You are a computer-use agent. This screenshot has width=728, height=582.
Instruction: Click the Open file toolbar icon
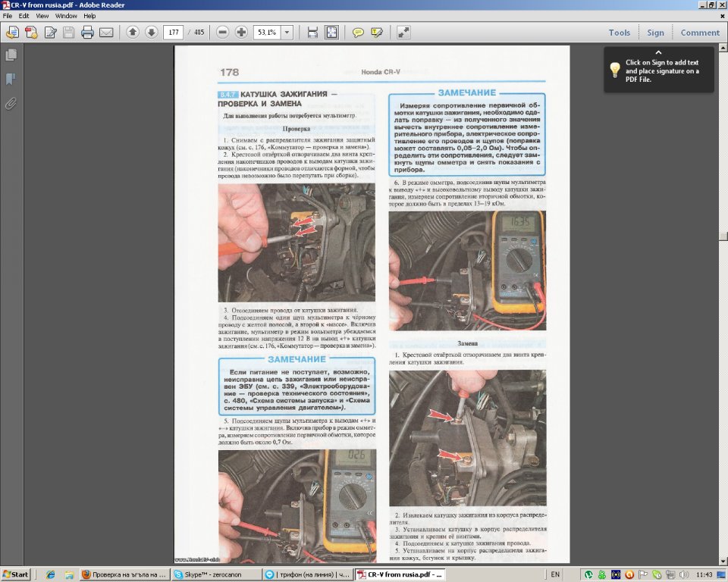(13, 33)
